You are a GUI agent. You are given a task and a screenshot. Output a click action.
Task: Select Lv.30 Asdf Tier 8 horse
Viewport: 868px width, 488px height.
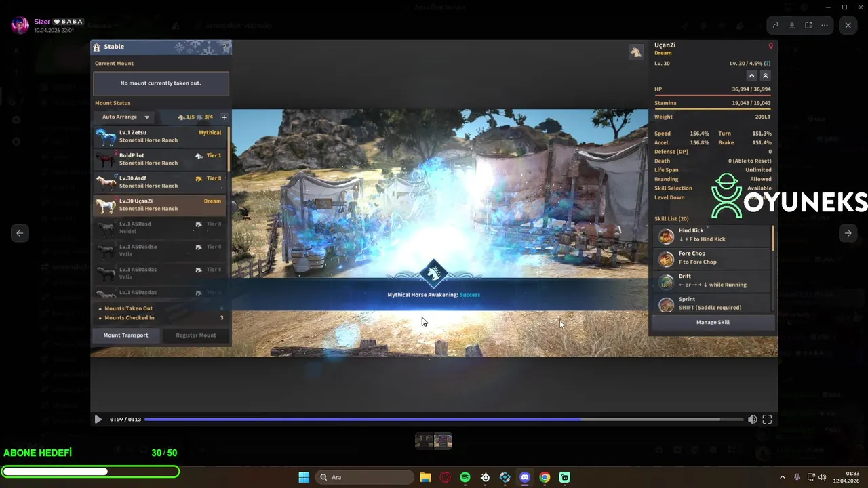(x=160, y=182)
